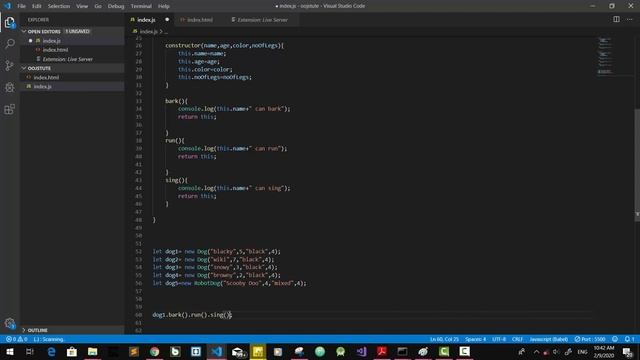Open the Search view in activity bar
The height and width of the screenshot is (360, 640).
click(x=9, y=43)
